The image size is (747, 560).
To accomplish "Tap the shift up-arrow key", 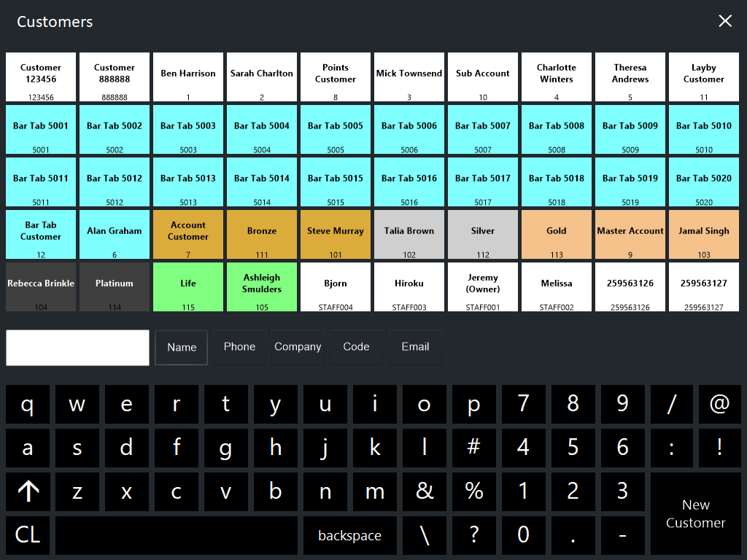I will pos(28,491).
